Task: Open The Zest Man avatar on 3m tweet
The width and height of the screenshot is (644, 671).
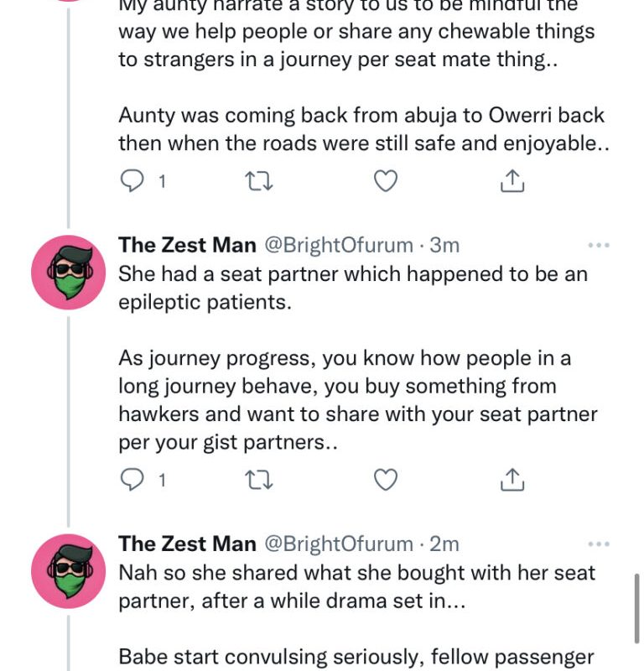Action: click(68, 273)
